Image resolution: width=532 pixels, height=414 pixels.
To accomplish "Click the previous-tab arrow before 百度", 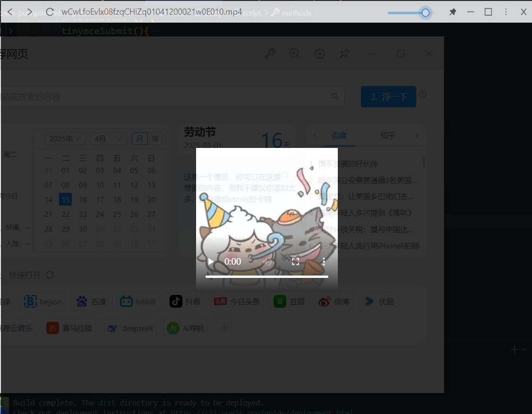I will pos(315,135).
